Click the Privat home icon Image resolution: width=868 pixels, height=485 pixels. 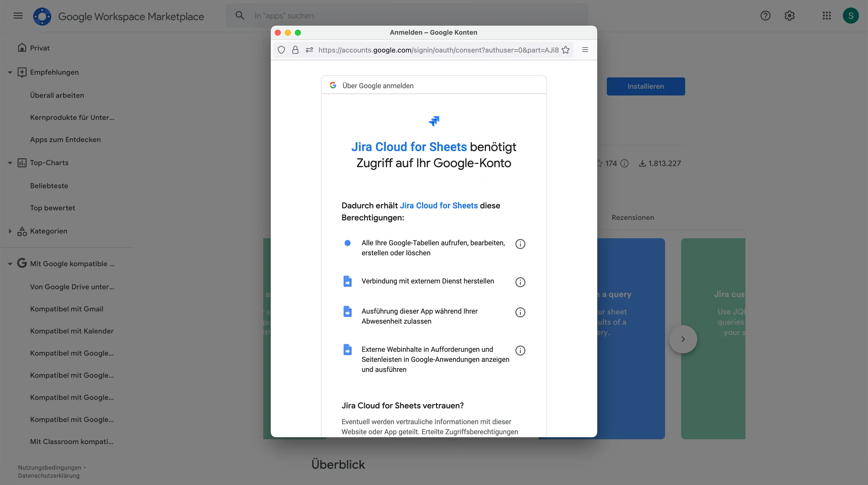22,47
